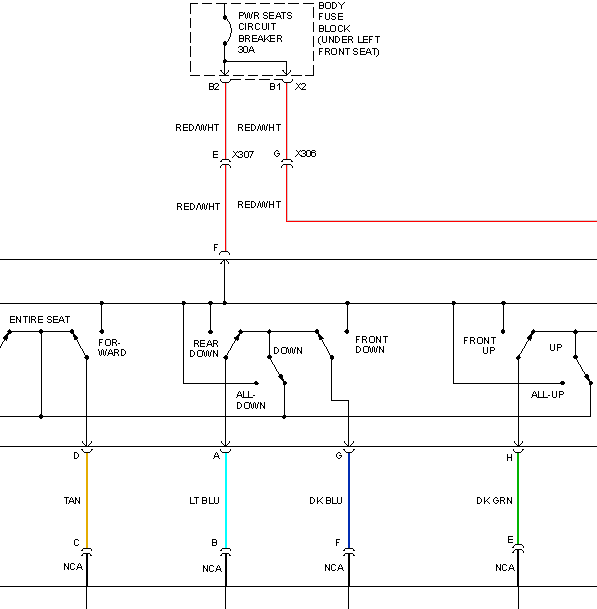
Task: Click the X307 connector label
Action: click(x=243, y=155)
